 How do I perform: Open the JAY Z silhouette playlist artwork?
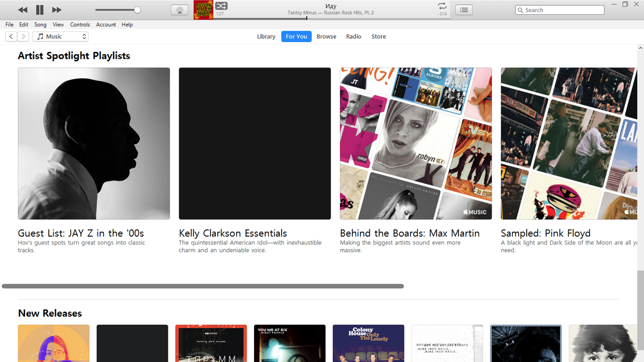pyautogui.click(x=94, y=143)
